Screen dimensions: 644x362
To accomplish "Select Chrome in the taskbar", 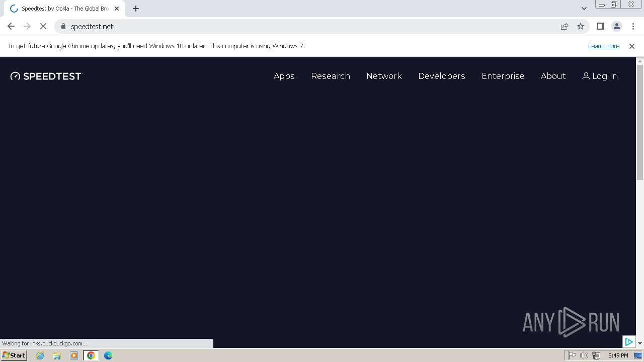I will (x=91, y=355).
